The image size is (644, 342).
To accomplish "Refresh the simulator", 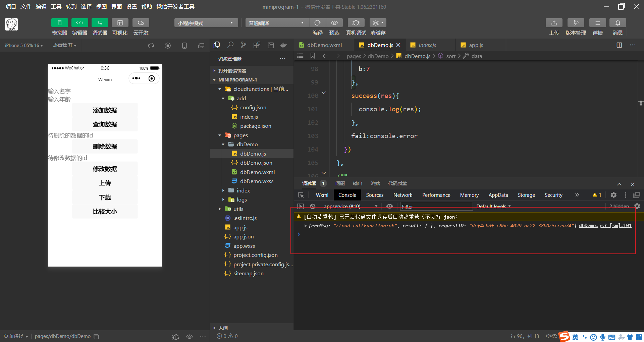I will (x=151, y=46).
